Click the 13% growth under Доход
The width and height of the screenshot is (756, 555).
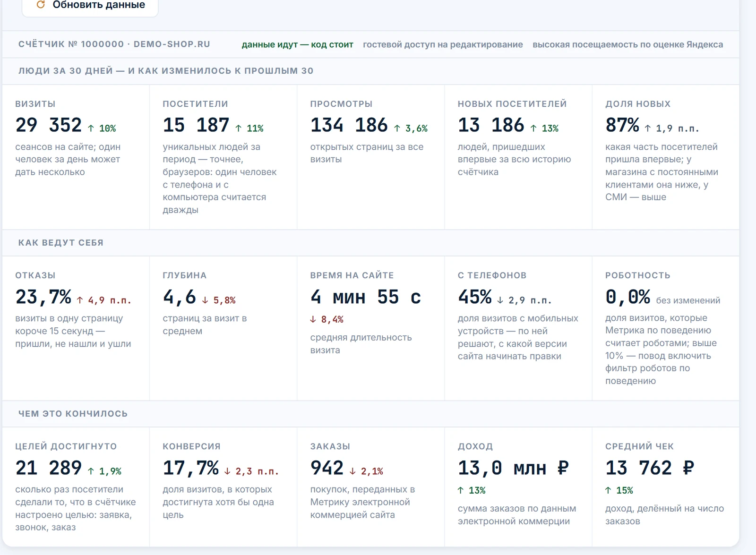pyautogui.click(x=472, y=491)
